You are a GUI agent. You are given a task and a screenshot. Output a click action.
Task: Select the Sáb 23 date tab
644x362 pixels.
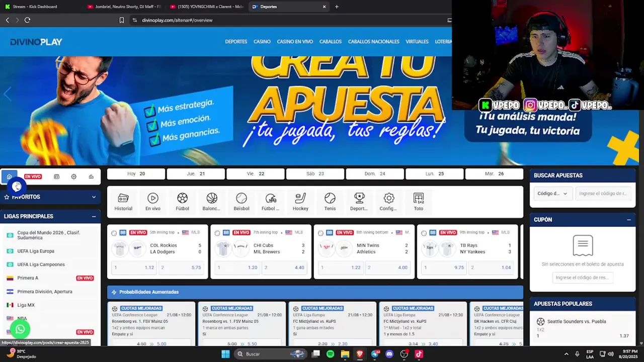315,174
